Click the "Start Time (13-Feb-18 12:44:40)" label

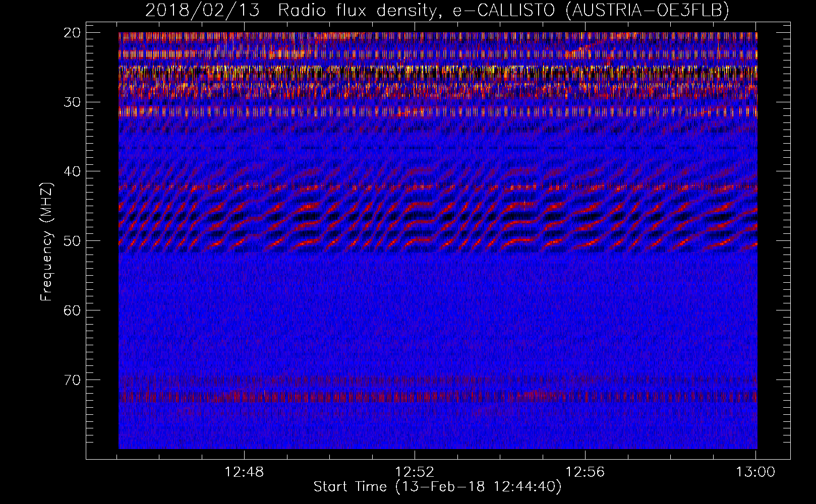pos(437,486)
